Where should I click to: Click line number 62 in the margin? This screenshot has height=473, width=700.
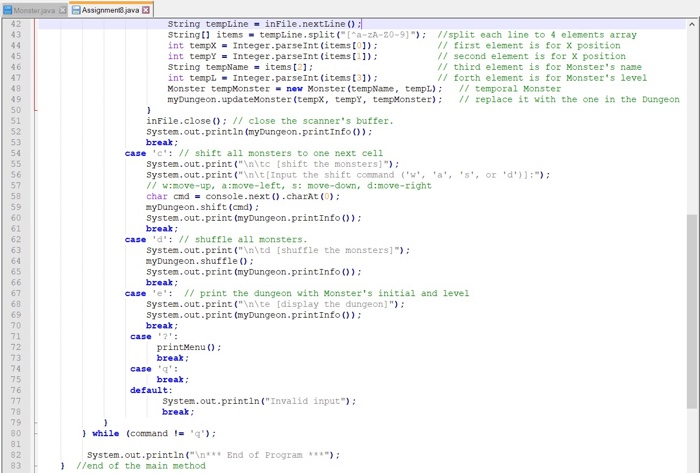(16, 240)
